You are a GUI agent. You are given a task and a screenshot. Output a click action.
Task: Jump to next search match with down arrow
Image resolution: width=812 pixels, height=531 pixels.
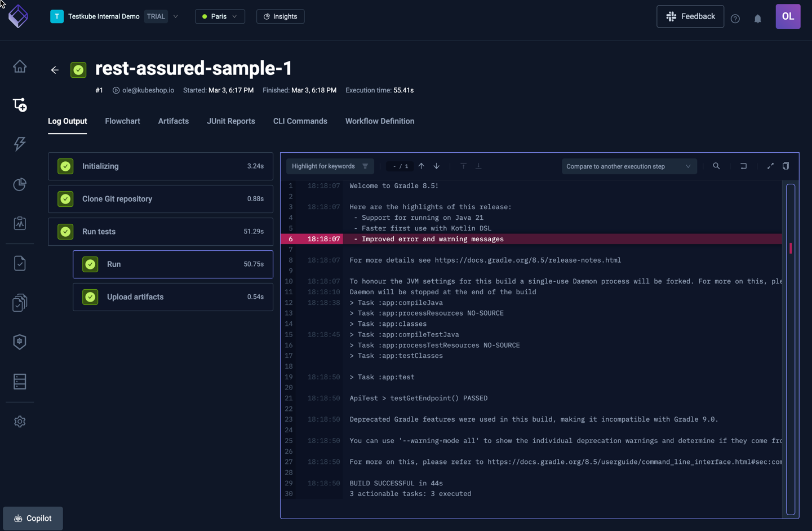(x=436, y=166)
